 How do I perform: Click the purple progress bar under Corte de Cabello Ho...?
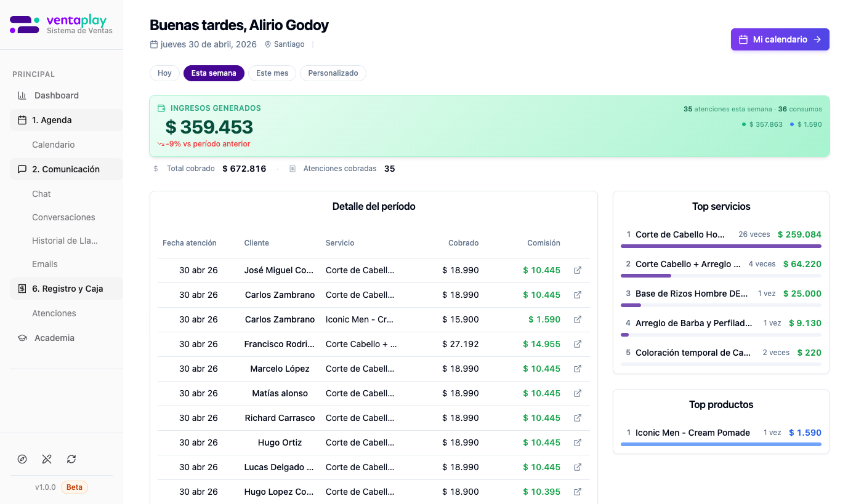[x=721, y=246]
